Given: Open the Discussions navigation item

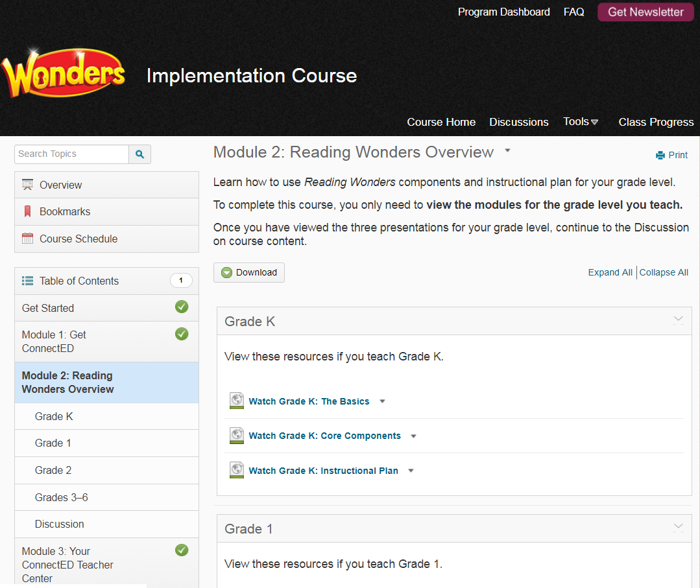Looking at the screenshot, I should pyautogui.click(x=518, y=122).
